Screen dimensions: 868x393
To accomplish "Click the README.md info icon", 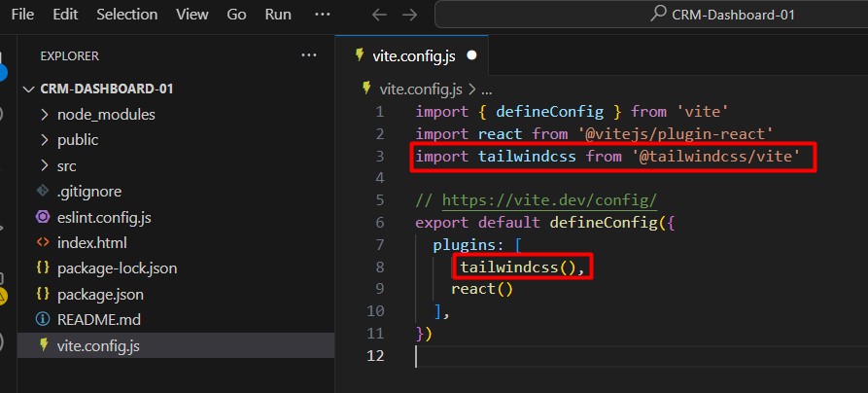I will [42, 319].
